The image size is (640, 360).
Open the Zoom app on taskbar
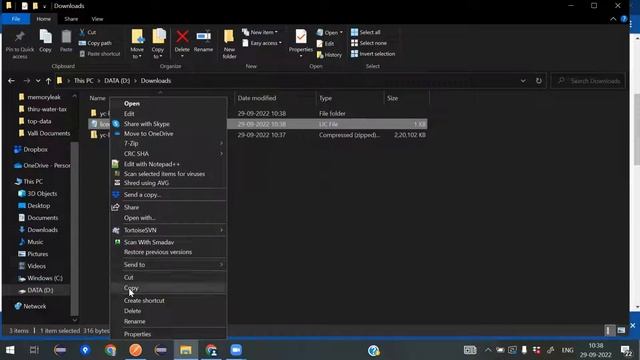[x=236, y=350]
